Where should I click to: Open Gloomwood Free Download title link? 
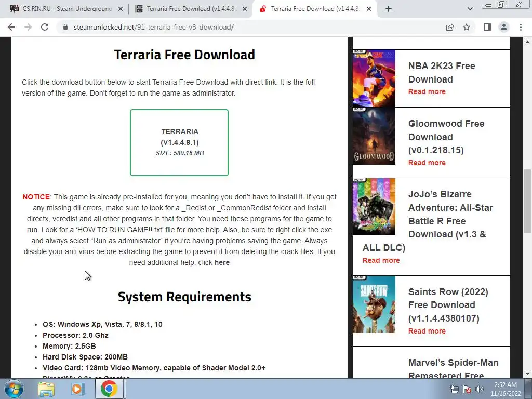coord(446,137)
